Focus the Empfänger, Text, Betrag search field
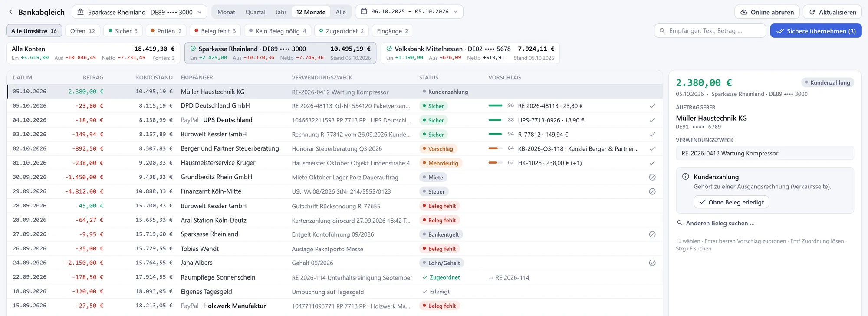The width and height of the screenshot is (868, 316). [710, 31]
